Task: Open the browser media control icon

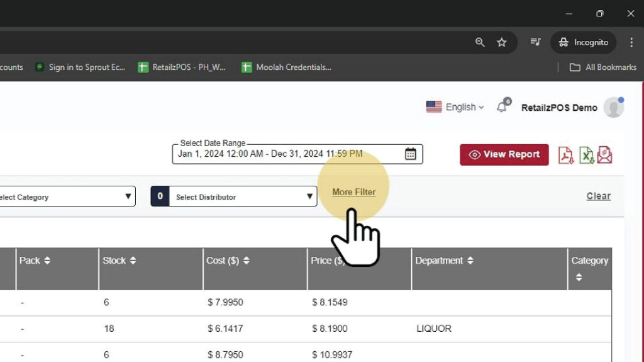Action: click(x=535, y=42)
